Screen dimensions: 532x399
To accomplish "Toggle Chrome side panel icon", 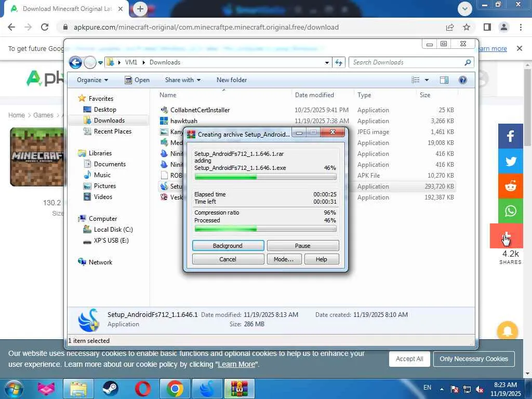I will 487,27.
